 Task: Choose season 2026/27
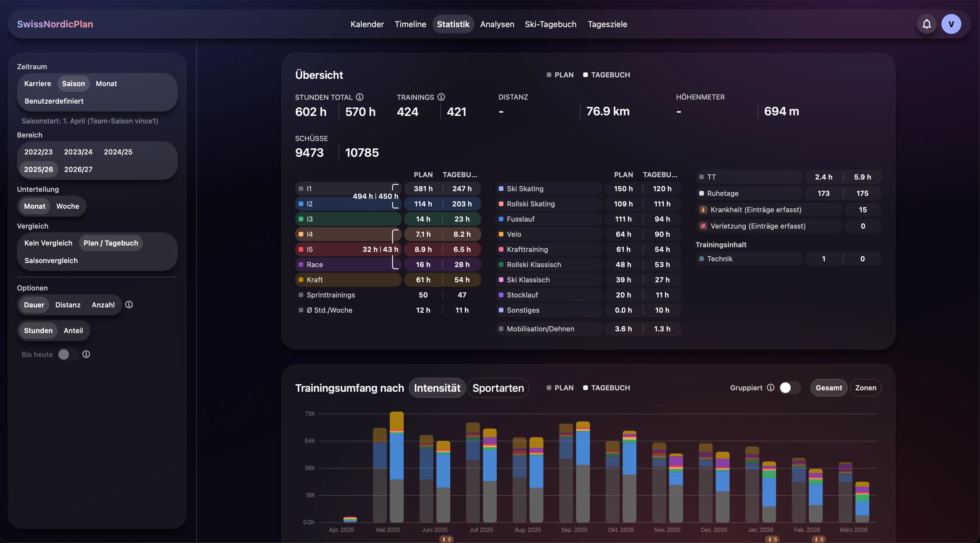point(78,170)
